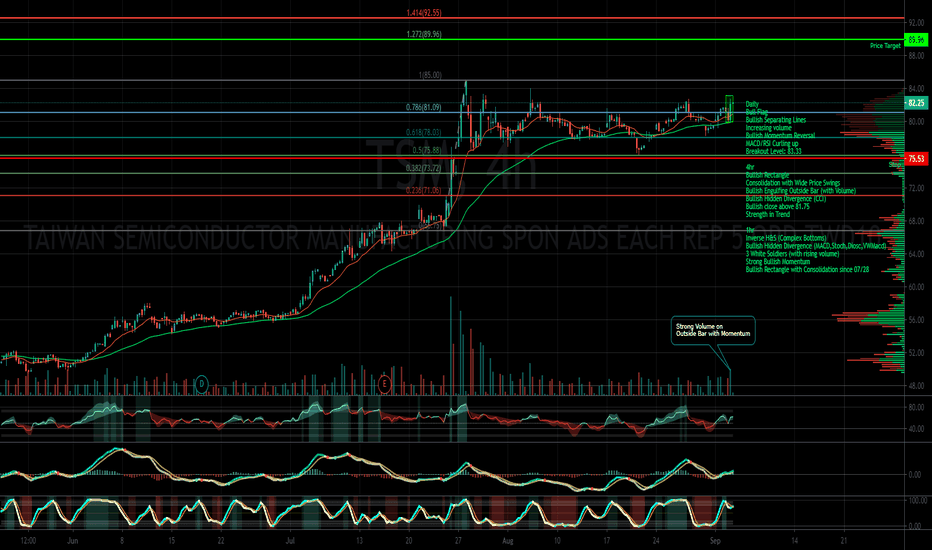
Task: Click 'Bullish Rectangle with Consolidation since 07/28' text
Action: 807,269
